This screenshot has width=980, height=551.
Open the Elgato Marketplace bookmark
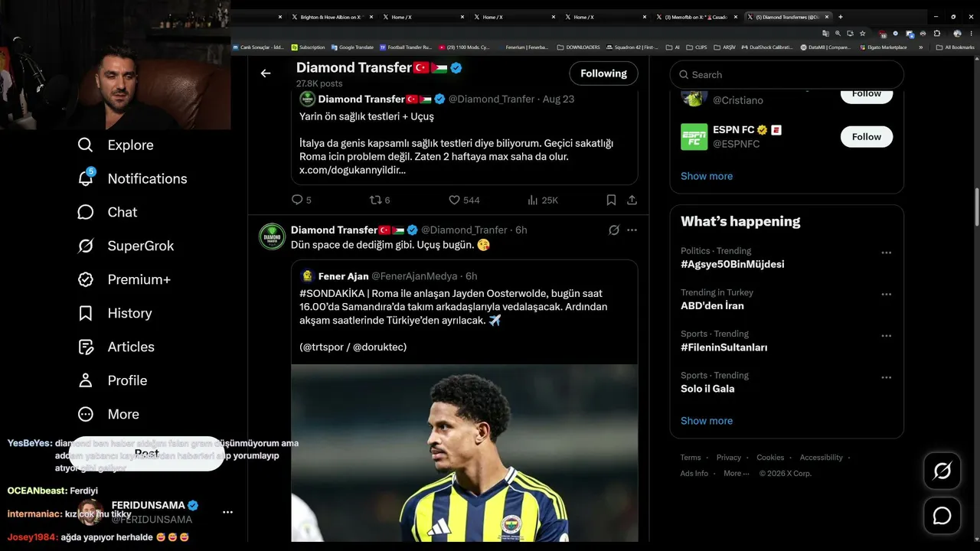coord(883,47)
